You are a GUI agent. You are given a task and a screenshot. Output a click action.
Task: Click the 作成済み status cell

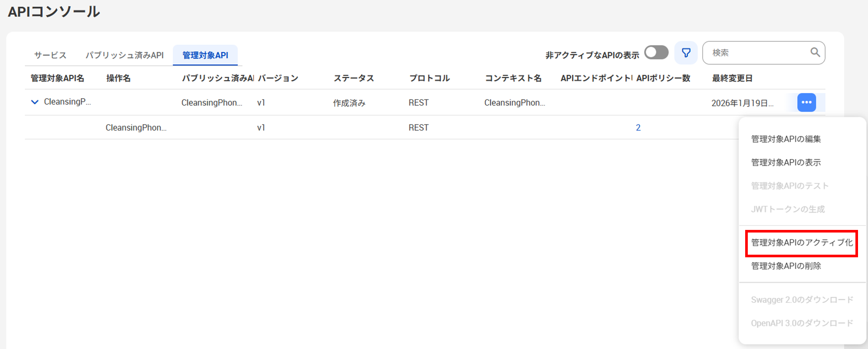[349, 103]
